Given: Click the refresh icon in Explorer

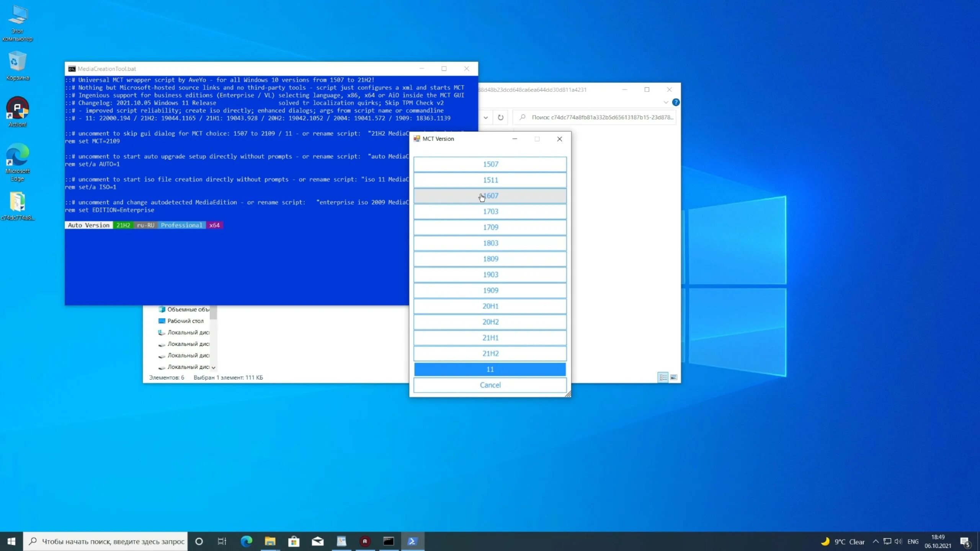Looking at the screenshot, I should pos(500,117).
